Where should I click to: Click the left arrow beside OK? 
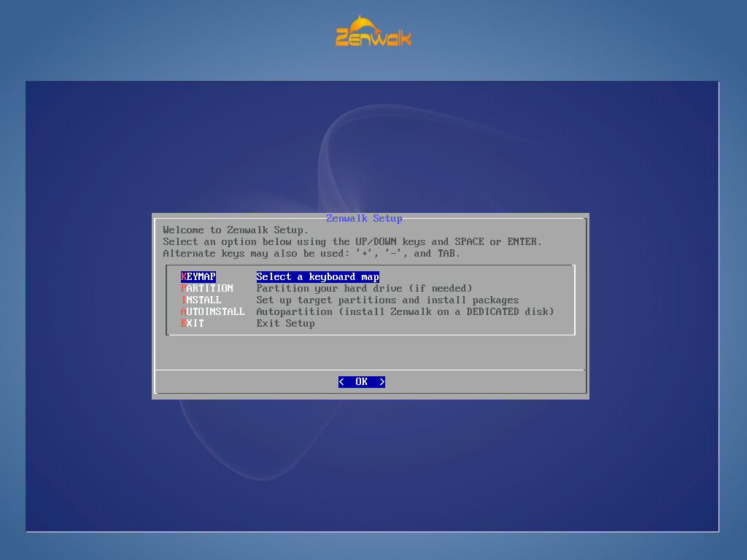coord(341,381)
